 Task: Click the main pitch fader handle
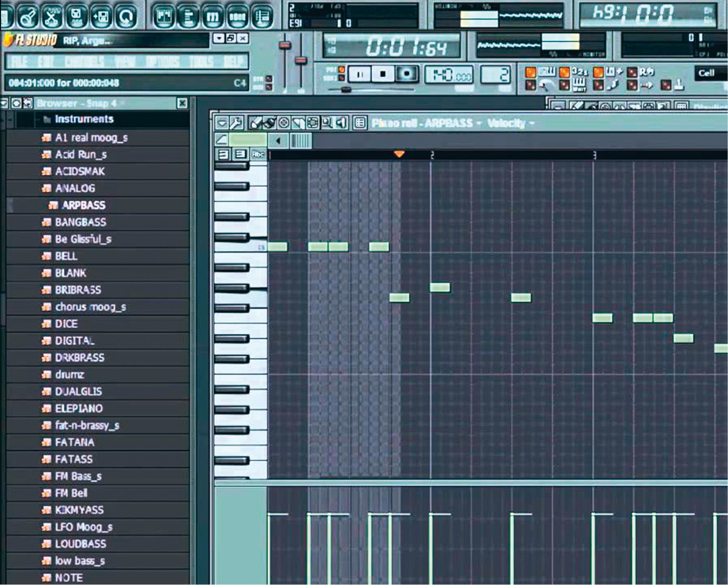coord(301,61)
